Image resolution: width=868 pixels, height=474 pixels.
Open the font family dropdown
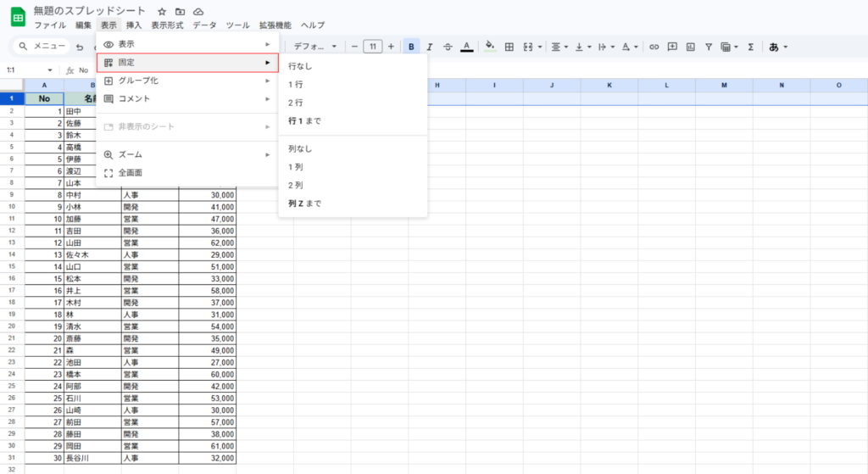(x=315, y=47)
